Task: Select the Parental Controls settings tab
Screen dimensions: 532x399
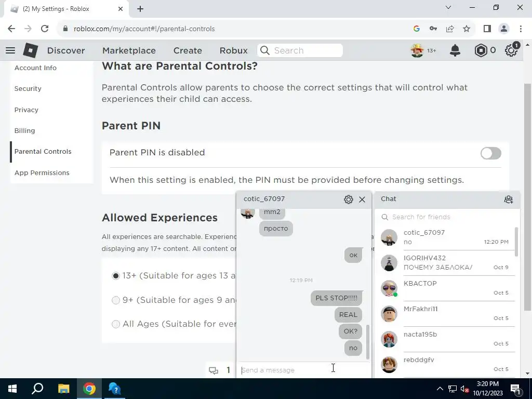Action: click(x=51, y=152)
